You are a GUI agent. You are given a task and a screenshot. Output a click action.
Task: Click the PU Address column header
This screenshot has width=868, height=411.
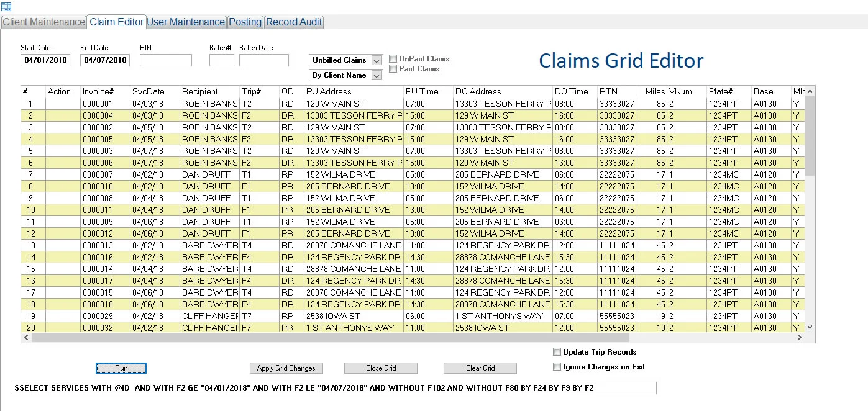pyautogui.click(x=354, y=91)
